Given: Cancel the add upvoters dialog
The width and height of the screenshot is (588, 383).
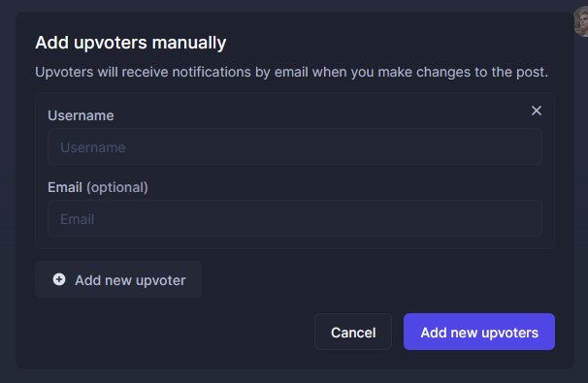Looking at the screenshot, I should pyautogui.click(x=353, y=332).
